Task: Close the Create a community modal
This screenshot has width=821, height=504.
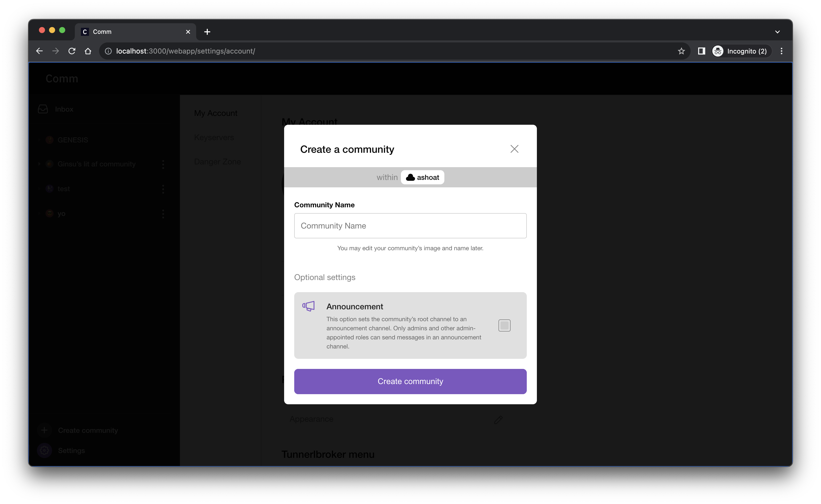Action: tap(514, 149)
